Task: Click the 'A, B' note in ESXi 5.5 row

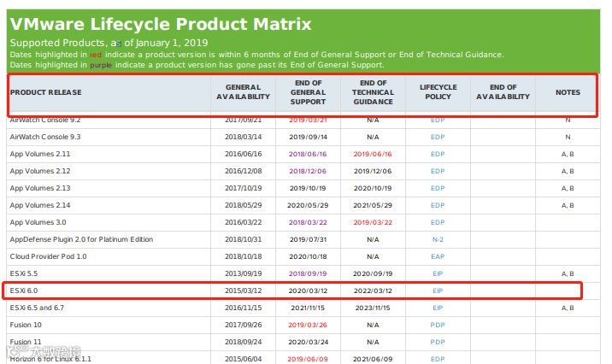Action: pyautogui.click(x=568, y=274)
